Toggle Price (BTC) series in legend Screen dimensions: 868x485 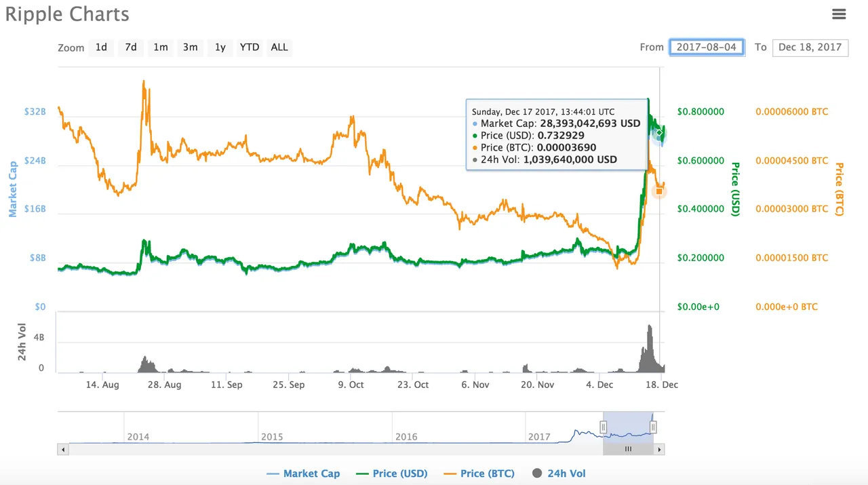click(479, 473)
